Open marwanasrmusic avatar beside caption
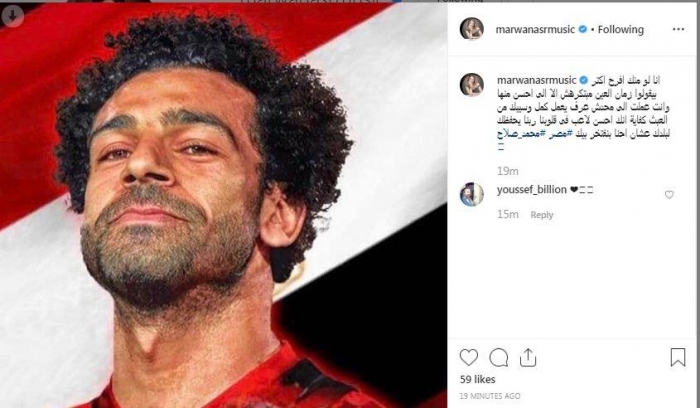 click(472, 84)
